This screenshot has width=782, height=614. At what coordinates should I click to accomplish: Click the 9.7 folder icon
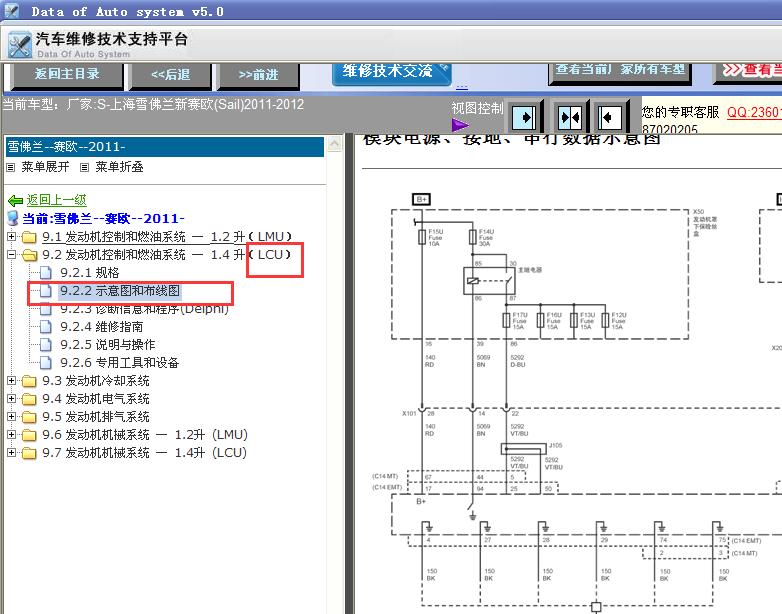(x=29, y=453)
